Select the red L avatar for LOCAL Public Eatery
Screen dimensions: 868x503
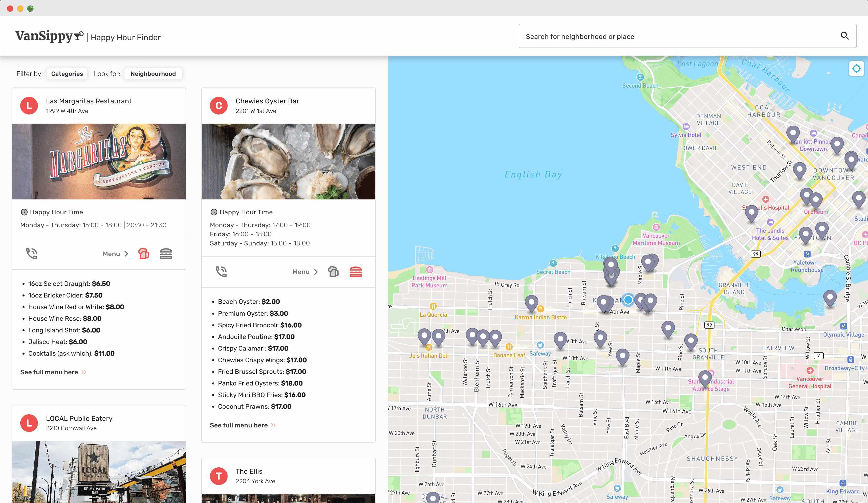[29, 423]
